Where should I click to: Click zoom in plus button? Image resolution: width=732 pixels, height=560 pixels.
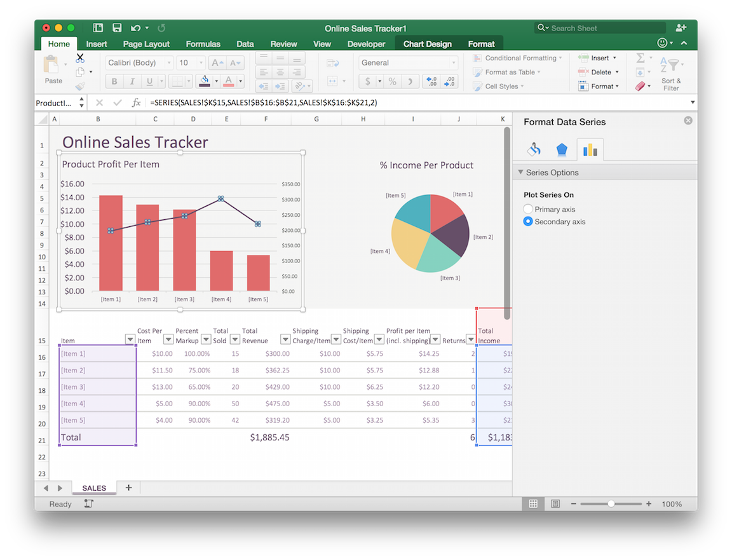coord(648,503)
